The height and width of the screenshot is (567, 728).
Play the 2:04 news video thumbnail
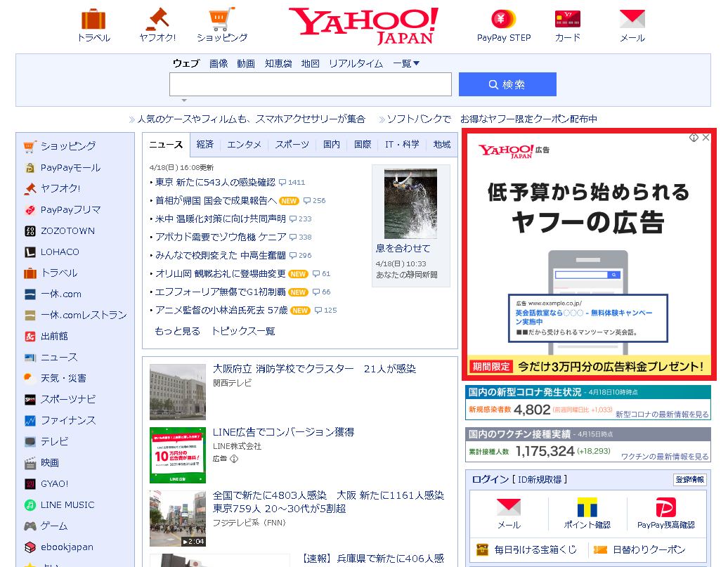pyautogui.click(x=177, y=519)
